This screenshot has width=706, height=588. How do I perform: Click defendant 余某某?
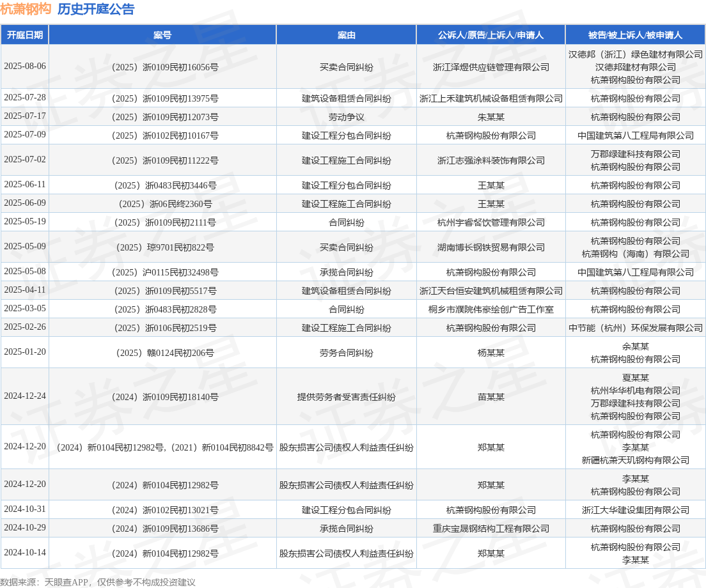635,346
